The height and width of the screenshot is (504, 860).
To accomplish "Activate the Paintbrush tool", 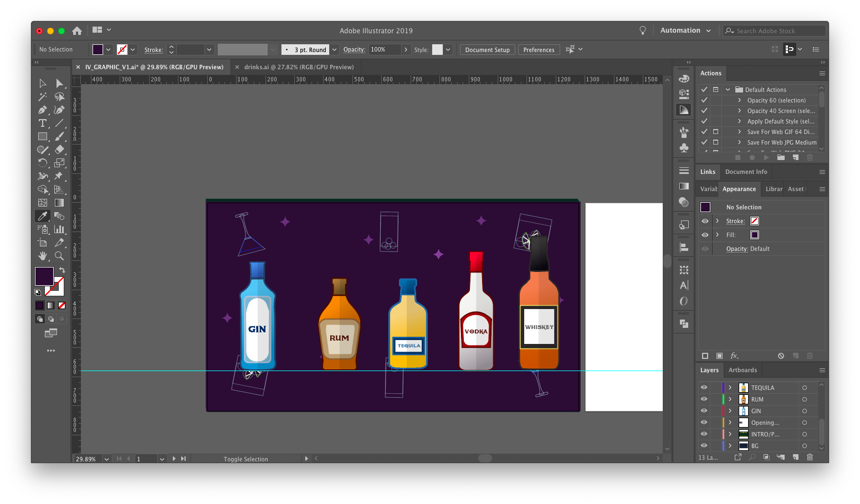I will 59,136.
